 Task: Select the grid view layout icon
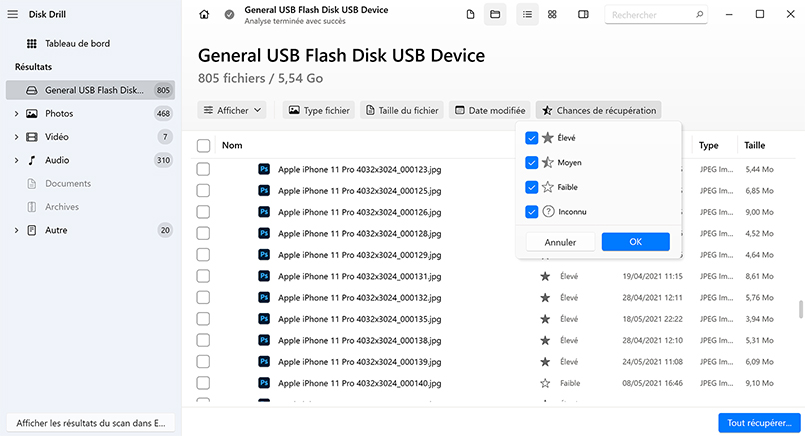[x=553, y=15]
